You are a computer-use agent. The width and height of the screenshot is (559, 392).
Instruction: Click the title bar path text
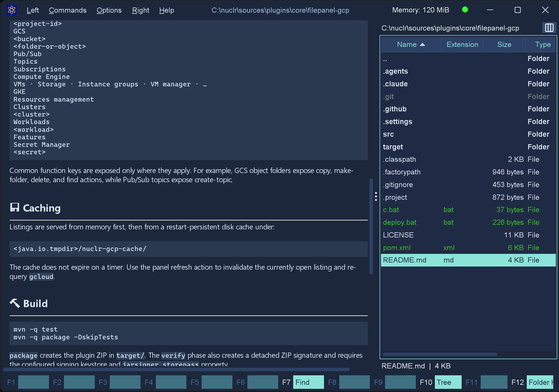coord(280,10)
